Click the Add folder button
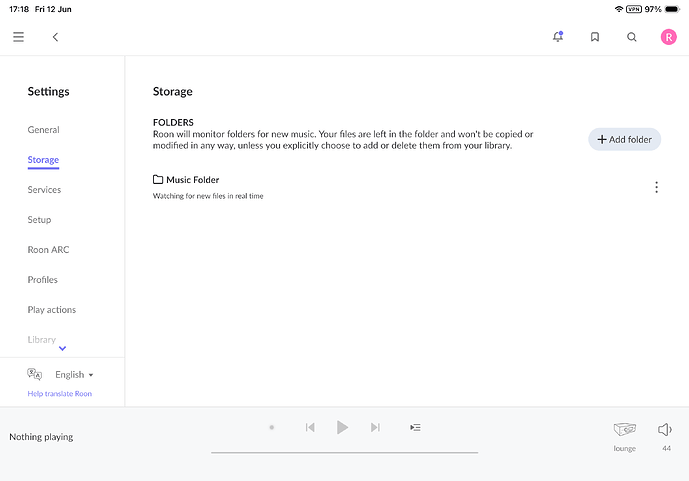The image size is (689, 481). coord(624,139)
